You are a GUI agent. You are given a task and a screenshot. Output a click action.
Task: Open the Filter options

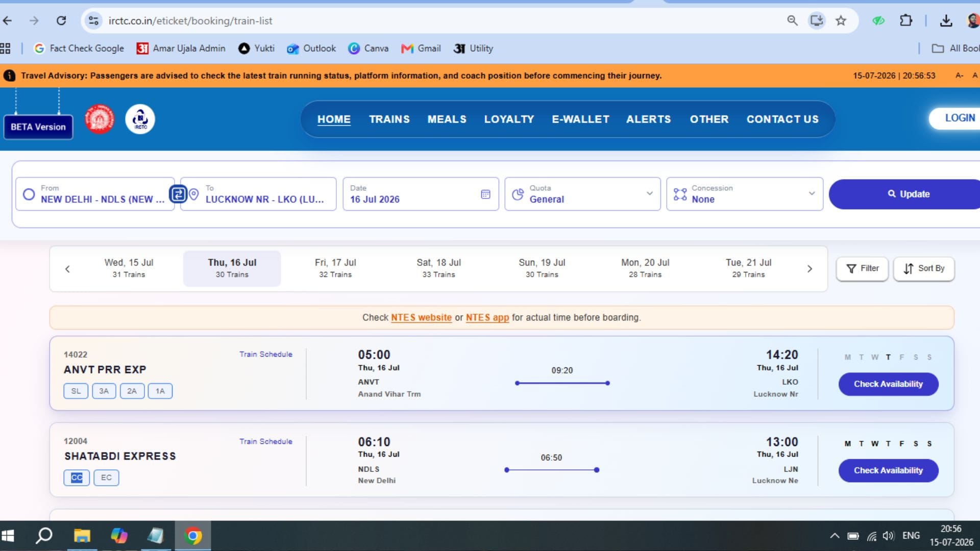coord(862,269)
